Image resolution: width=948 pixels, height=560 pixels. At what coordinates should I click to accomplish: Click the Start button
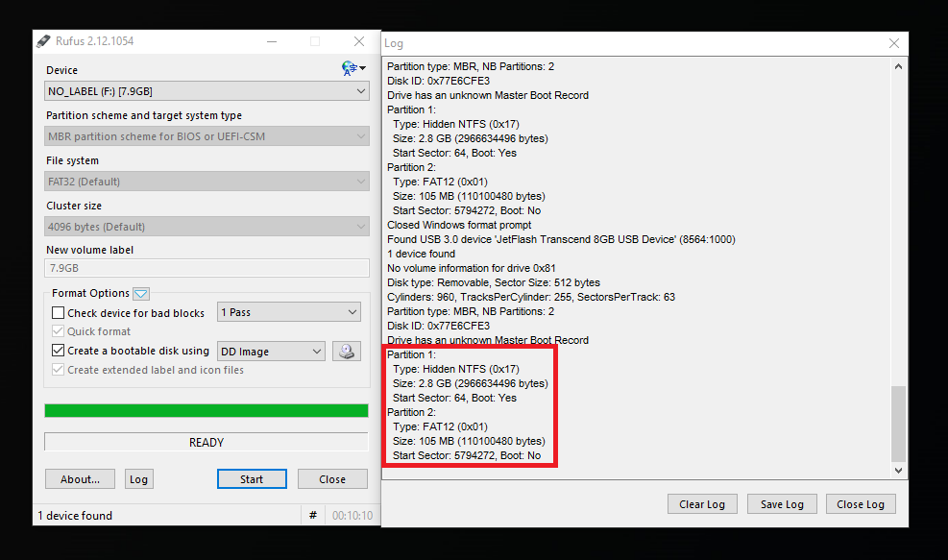[x=252, y=479]
